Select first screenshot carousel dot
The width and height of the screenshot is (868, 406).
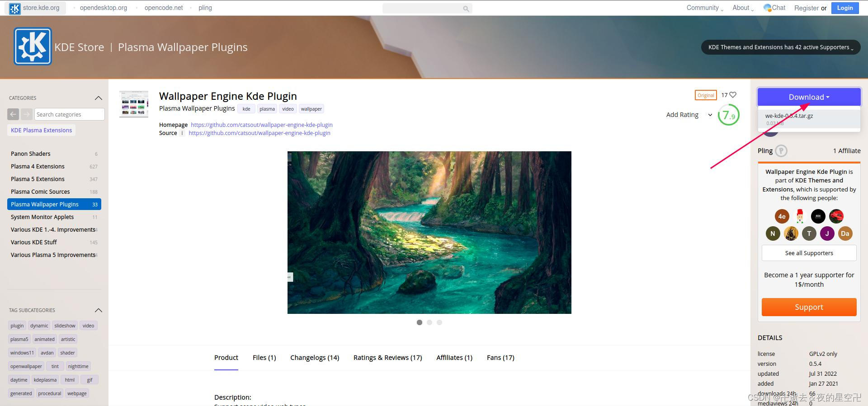pyautogui.click(x=420, y=322)
